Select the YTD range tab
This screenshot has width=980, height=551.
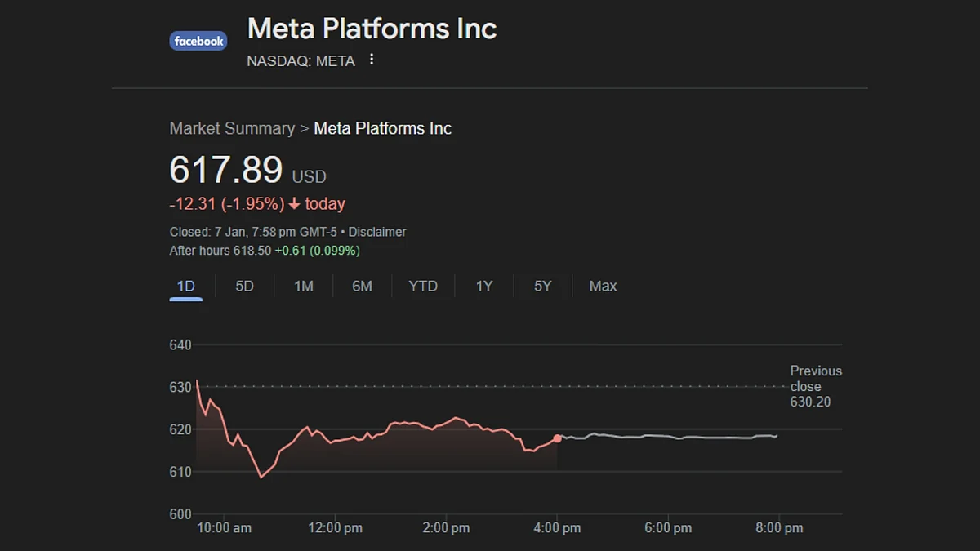tap(423, 287)
